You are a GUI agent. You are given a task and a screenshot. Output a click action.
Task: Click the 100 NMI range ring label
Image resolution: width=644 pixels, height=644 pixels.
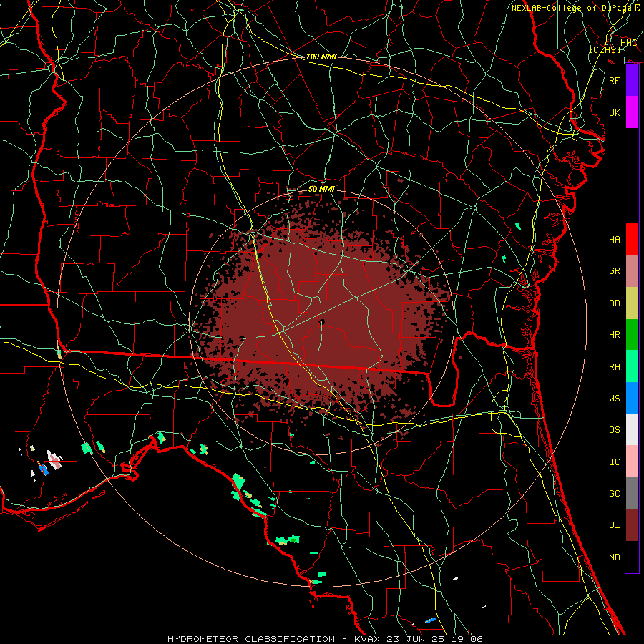click(x=321, y=57)
